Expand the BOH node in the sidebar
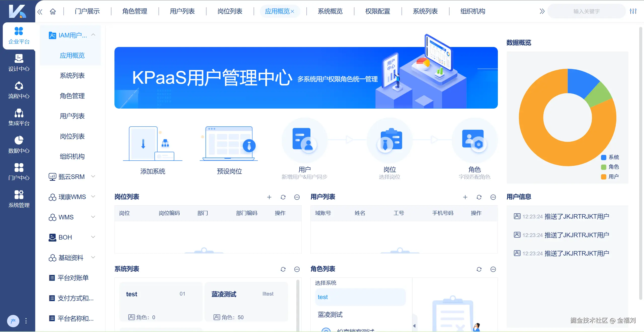Image resolution: width=644 pixels, height=332 pixels. 93,237
